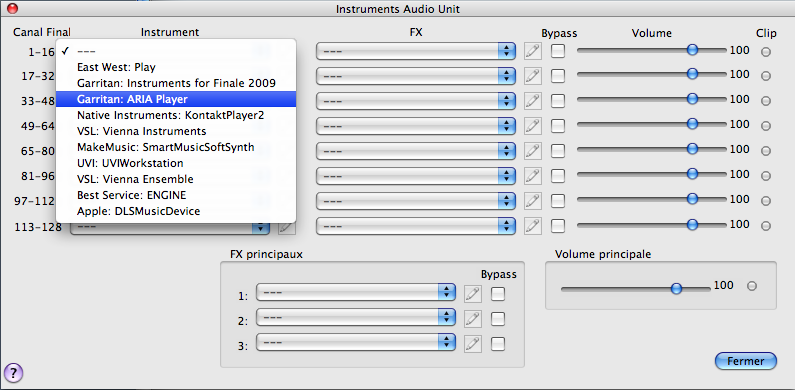This screenshot has height=390, width=795.
Task: Click the Fermer button
Action: 746,361
